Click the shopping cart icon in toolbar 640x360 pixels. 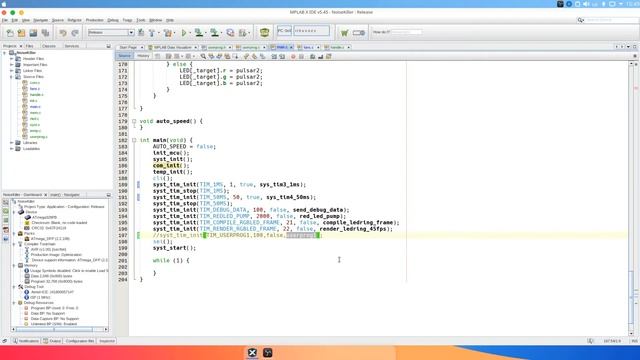pos(344,33)
